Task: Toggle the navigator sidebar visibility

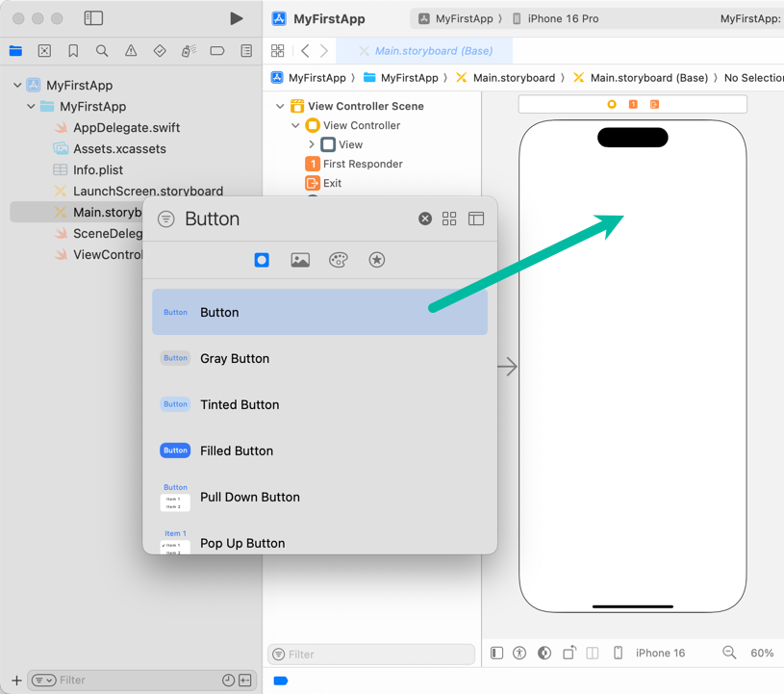Action: tap(93, 18)
